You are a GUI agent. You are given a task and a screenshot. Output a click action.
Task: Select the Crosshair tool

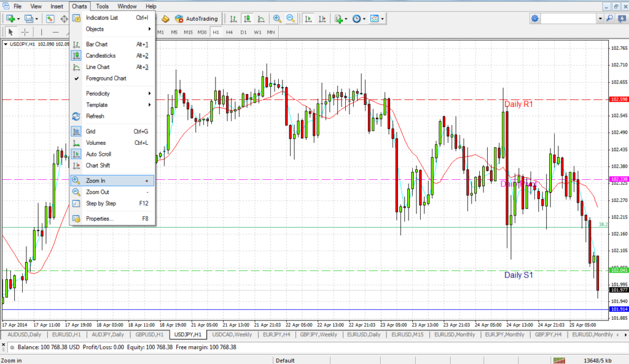25,32
